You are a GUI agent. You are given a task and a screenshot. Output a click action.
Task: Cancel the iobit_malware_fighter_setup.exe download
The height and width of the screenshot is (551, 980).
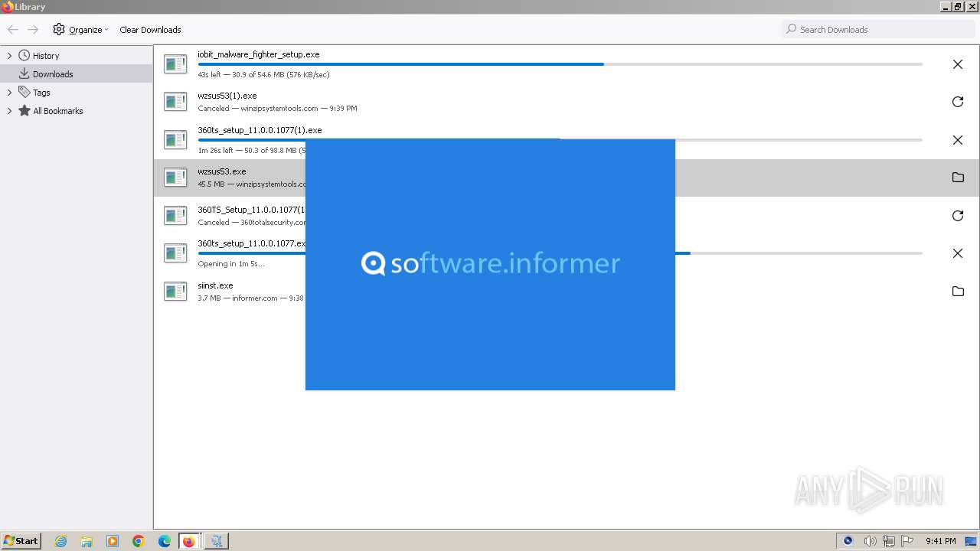[957, 64]
